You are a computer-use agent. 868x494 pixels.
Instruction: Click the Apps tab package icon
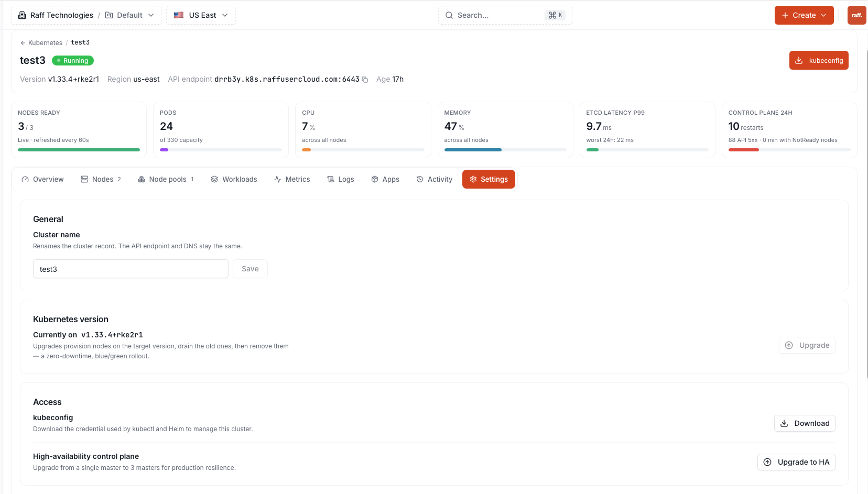(x=375, y=179)
